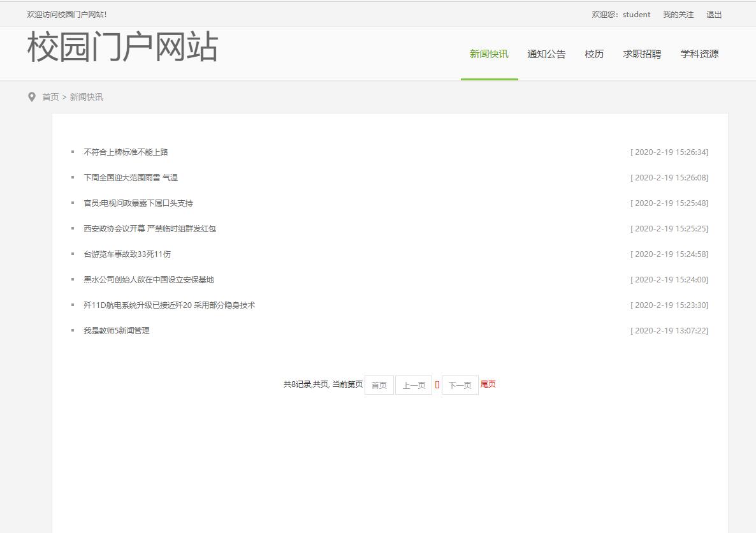This screenshot has width=756, height=533.
Task: Navigate to 首页 via the breadcrumb link
Action: point(50,97)
